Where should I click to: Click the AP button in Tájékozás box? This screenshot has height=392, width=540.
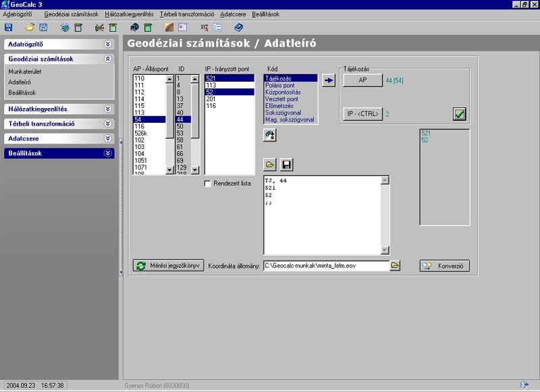point(362,80)
